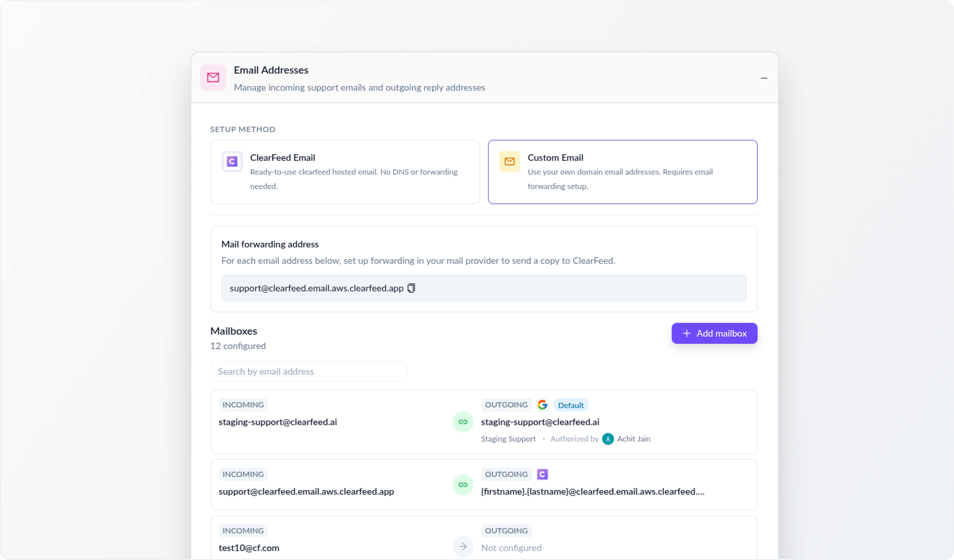
Task: Click the Add mailbox button
Action: pos(714,333)
